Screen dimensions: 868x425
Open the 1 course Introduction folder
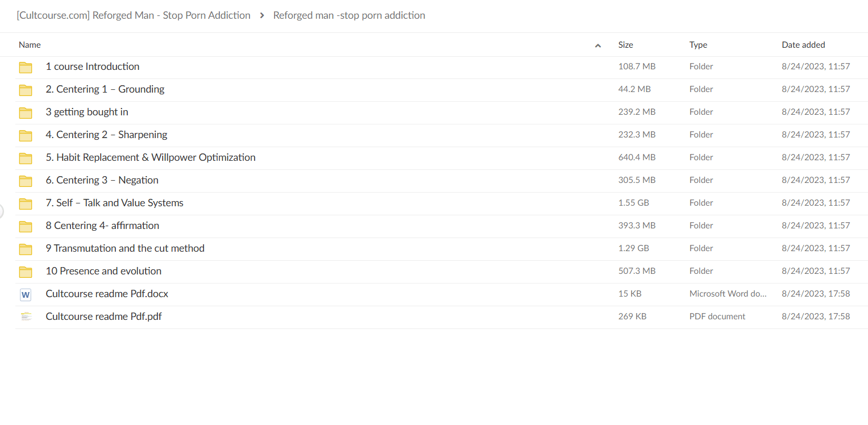(x=93, y=66)
